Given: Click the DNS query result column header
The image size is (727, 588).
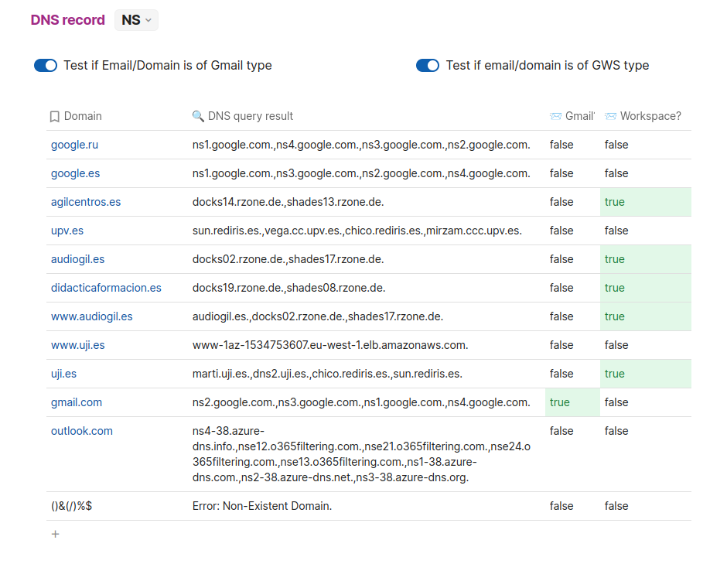Looking at the screenshot, I should point(251,116).
